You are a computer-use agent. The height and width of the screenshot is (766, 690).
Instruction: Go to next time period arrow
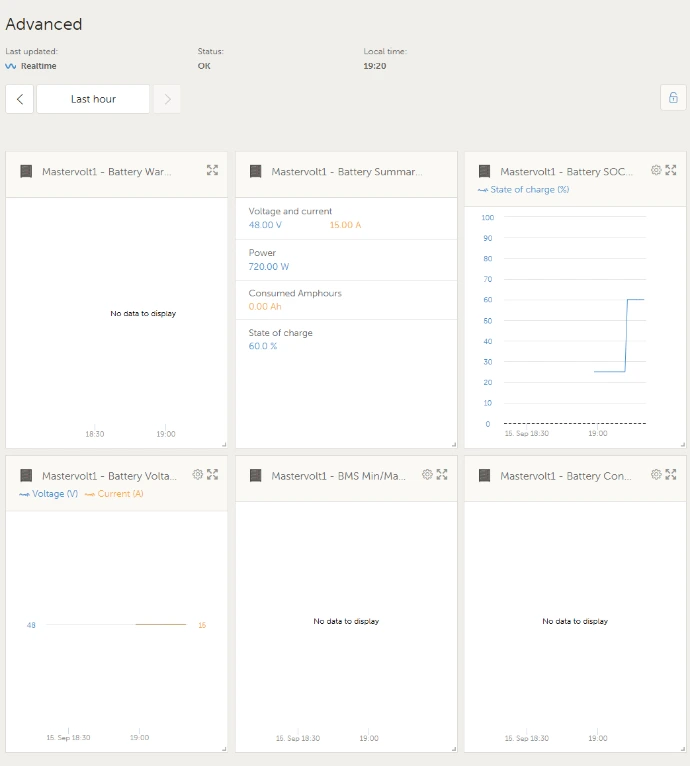(167, 99)
